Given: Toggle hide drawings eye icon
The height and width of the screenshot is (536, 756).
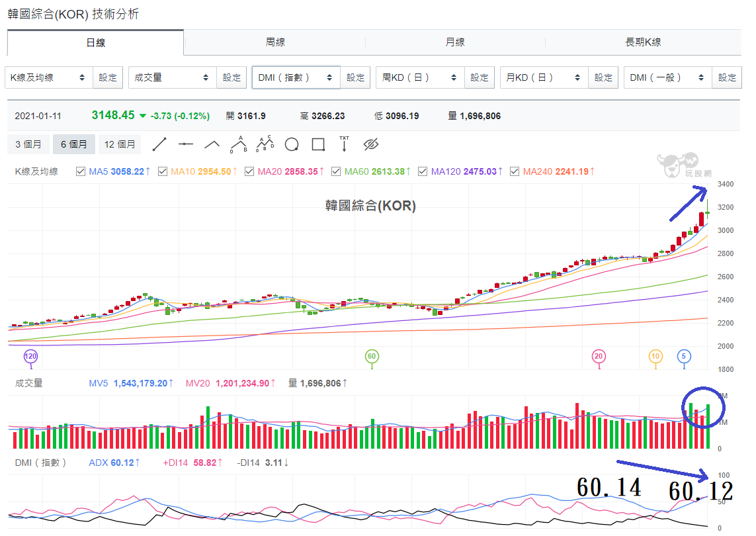Looking at the screenshot, I should pos(371,144).
